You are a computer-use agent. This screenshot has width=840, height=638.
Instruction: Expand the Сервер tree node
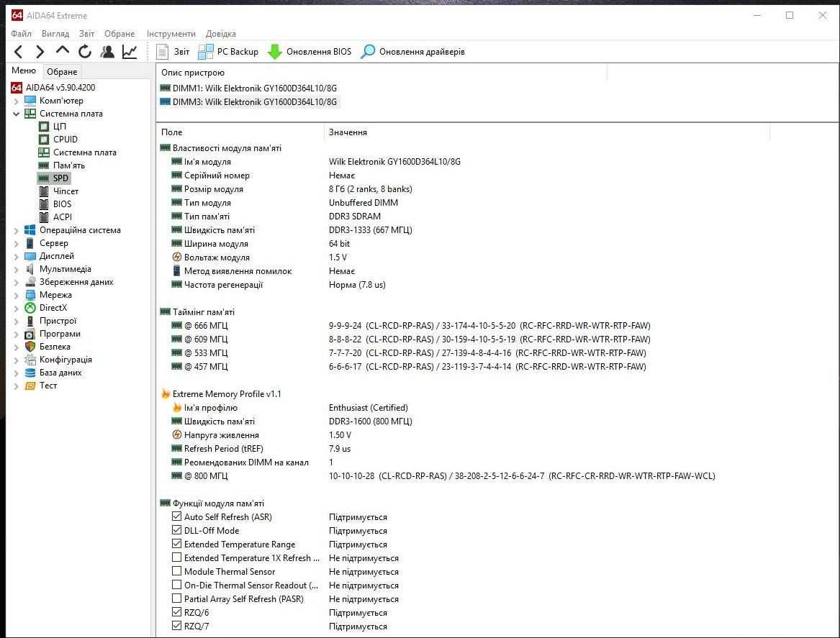[16, 243]
